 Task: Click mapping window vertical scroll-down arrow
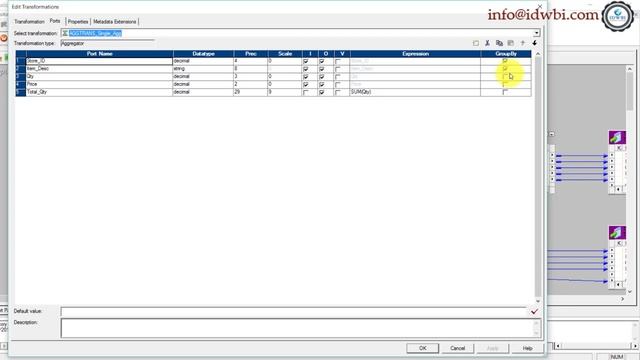pyautogui.click(x=630, y=291)
